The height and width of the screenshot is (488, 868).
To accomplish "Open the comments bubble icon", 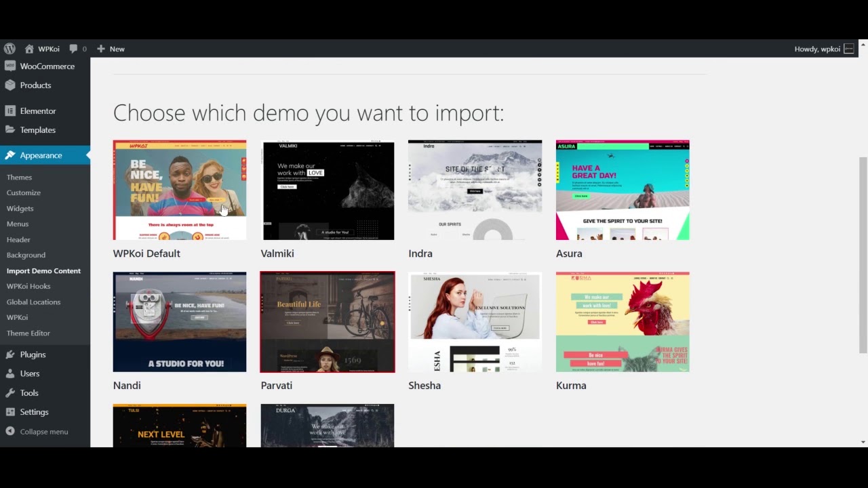I will click(73, 49).
